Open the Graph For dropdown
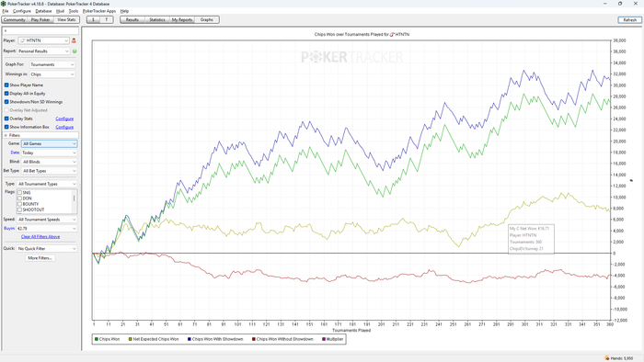The width and height of the screenshot is (644, 362). click(52, 64)
